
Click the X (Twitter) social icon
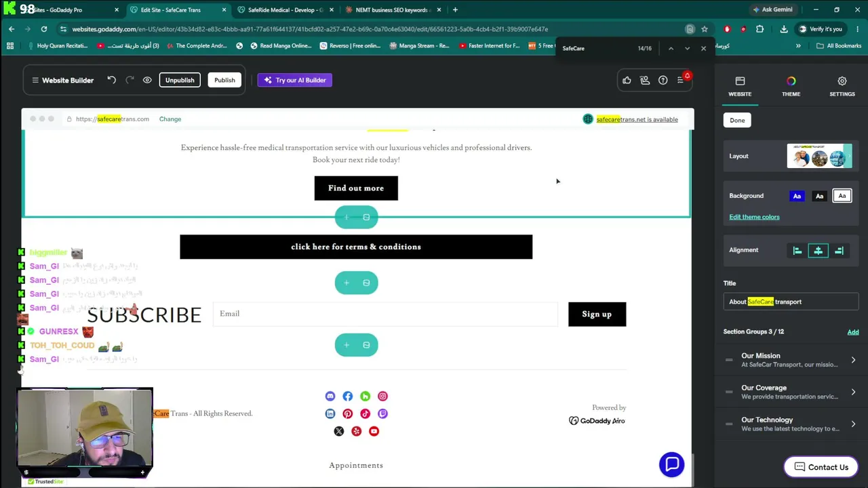(339, 431)
